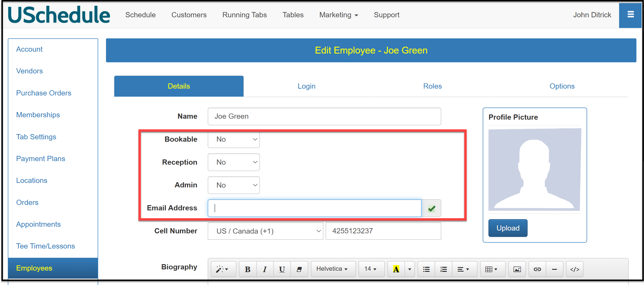Click the Upload profile picture button
Image resolution: width=644 pixels, height=285 pixels.
[507, 228]
